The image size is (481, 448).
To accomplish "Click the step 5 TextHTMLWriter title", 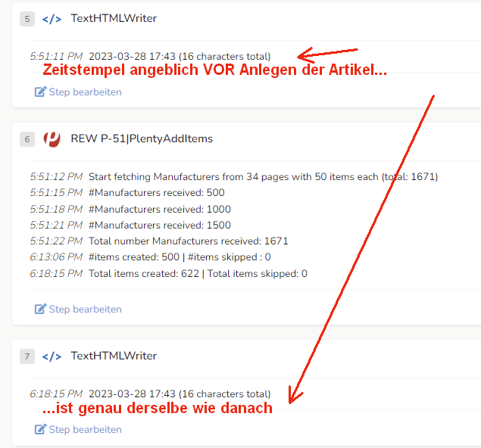I will point(114,18).
